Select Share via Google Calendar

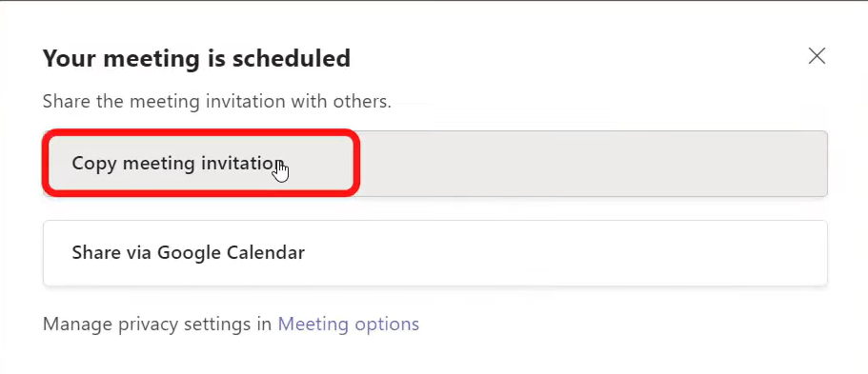[x=435, y=253]
